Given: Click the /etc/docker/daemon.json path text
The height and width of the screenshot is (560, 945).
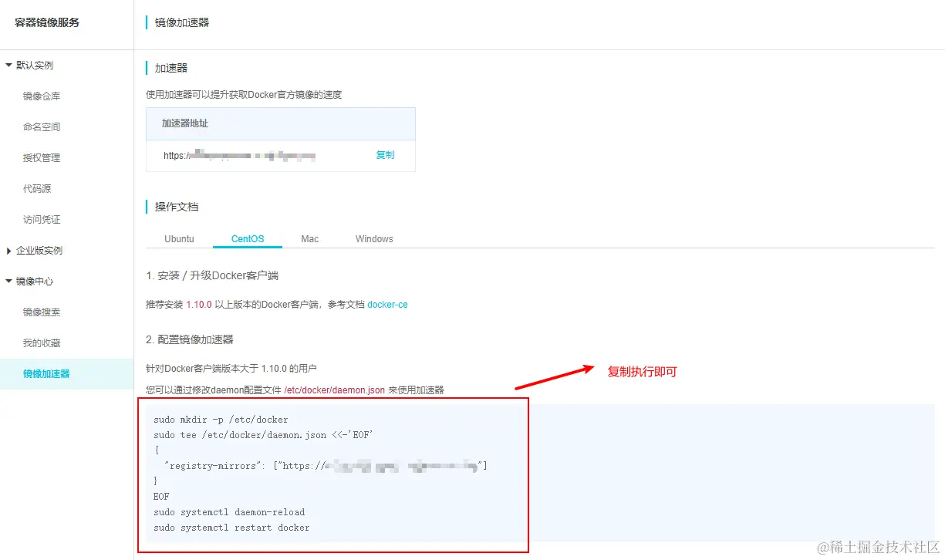Looking at the screenshot, I should 334,390.
